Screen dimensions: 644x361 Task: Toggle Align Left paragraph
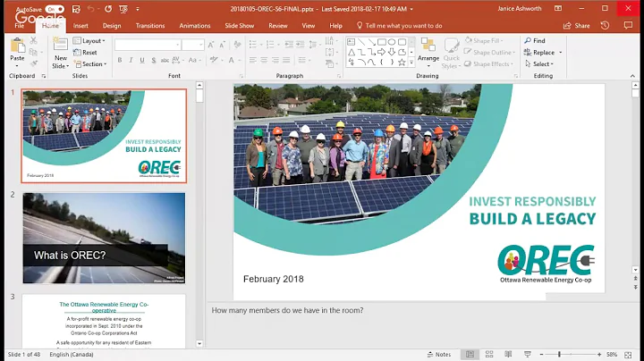click(x=252, y=60)
